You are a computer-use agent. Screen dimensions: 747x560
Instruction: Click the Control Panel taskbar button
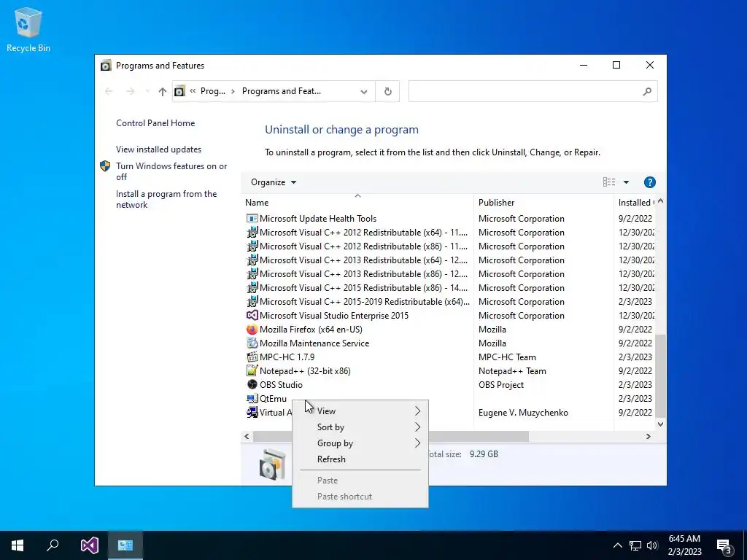(125, 545)
